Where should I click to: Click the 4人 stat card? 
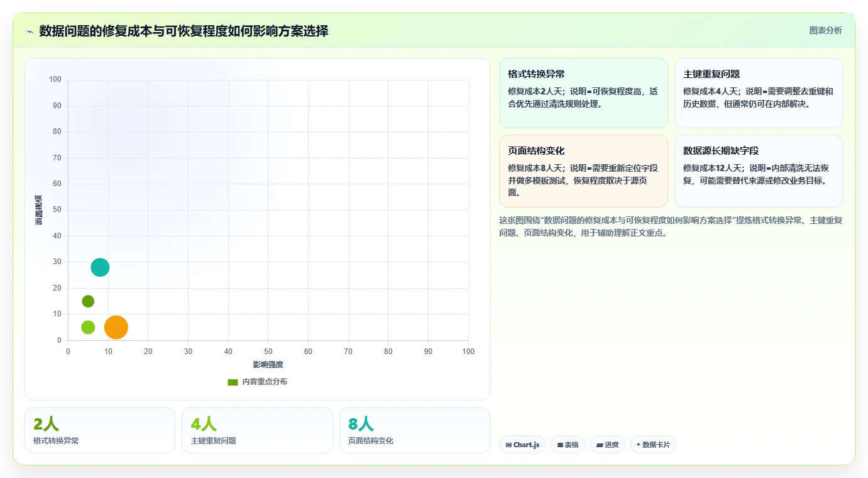click(257, 430)
